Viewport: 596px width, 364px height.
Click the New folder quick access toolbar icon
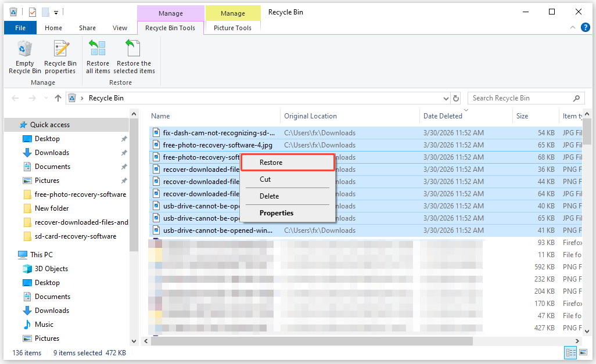(45, 13)
